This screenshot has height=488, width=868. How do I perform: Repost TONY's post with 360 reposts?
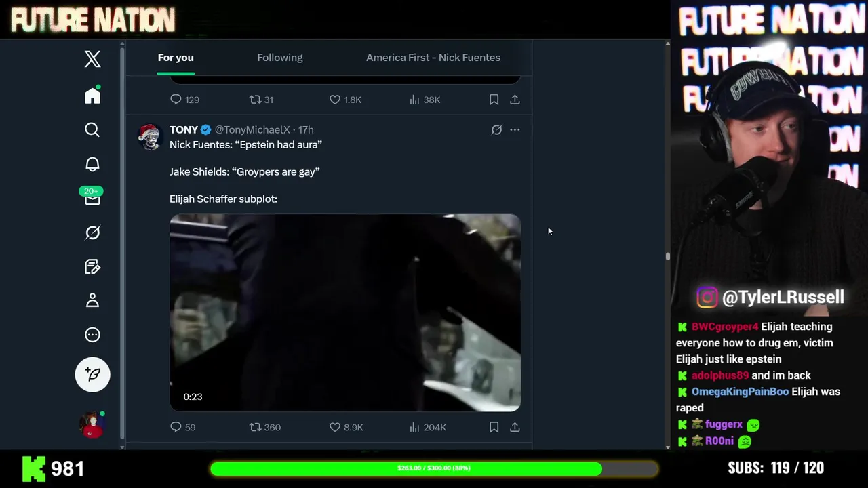[264, 427]
